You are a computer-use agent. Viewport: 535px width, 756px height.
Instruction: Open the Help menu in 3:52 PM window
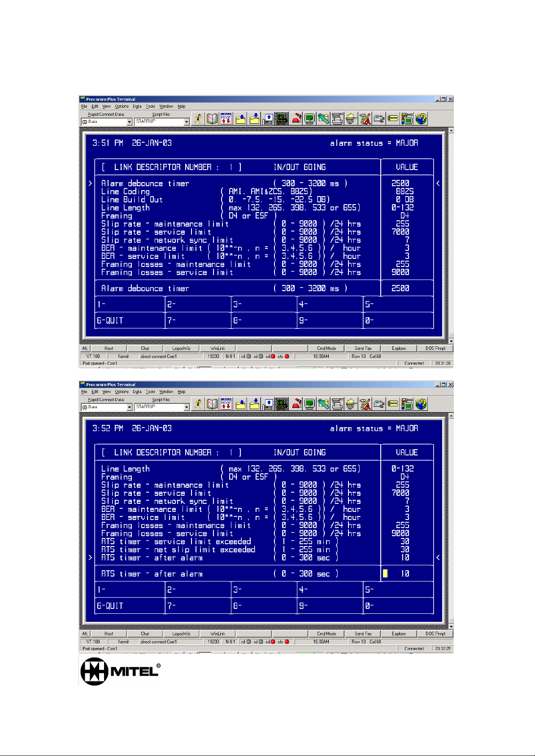(x=181, y=392)
